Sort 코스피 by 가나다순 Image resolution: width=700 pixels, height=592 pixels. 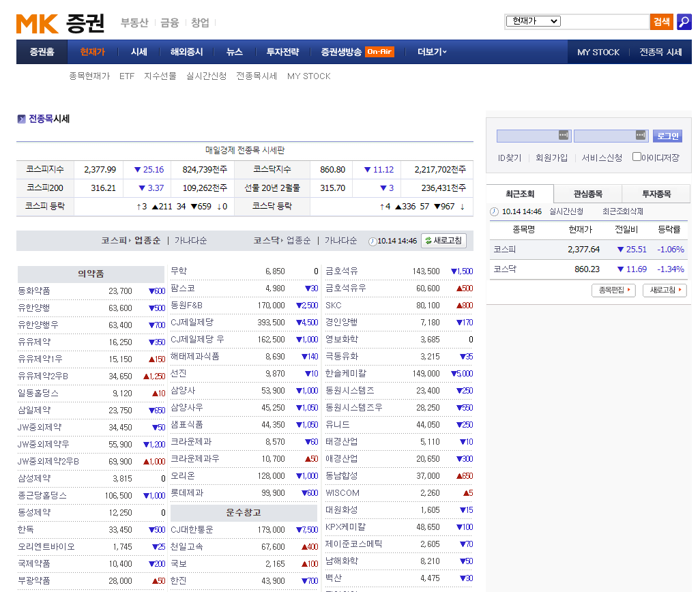[190, 241]
